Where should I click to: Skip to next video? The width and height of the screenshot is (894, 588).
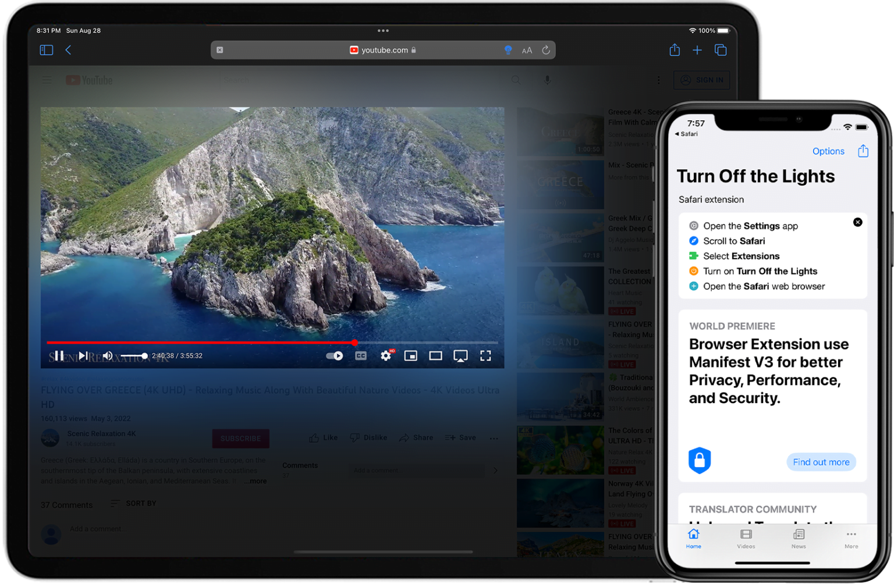(x=83, y=355)
